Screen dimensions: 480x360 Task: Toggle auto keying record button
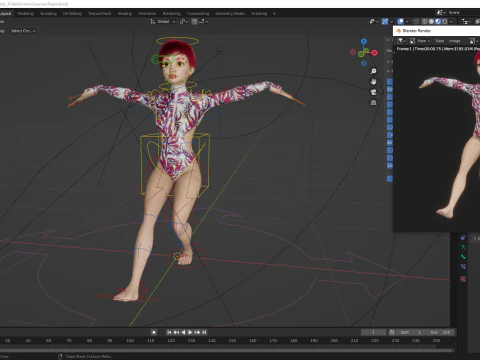(154, 332)
